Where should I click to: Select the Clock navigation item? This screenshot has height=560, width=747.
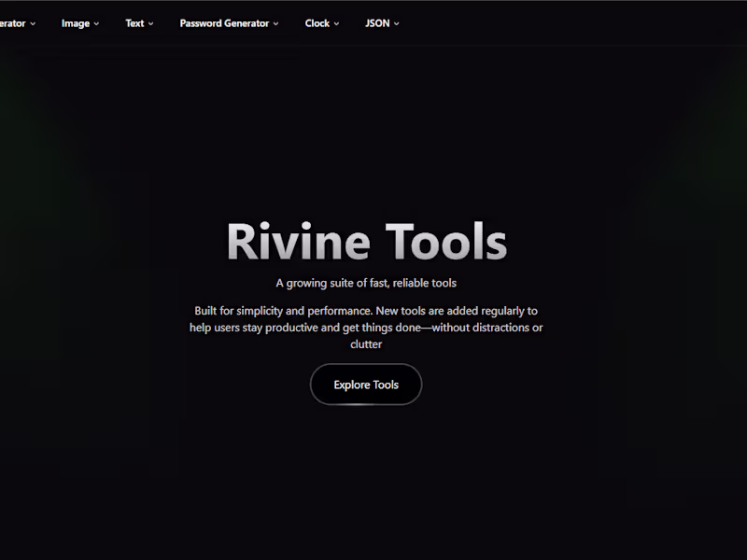317,23
